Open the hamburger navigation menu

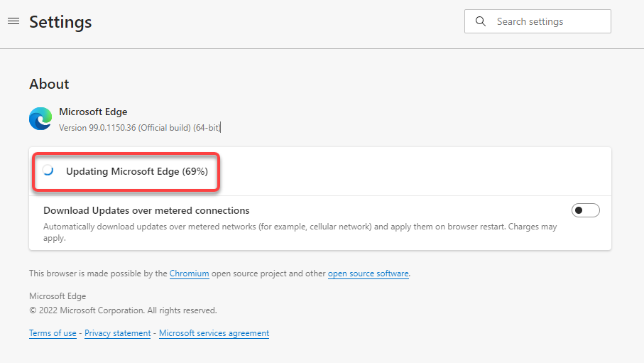(x=13, y=21)
